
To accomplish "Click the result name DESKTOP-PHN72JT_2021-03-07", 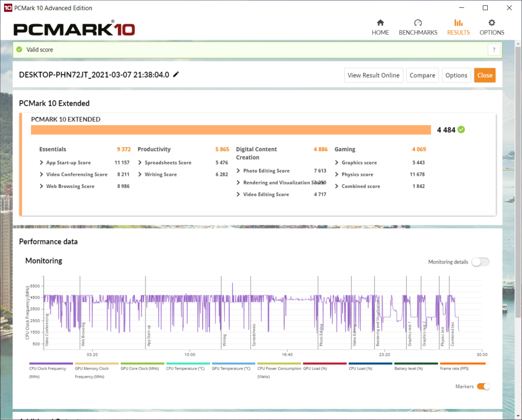I will (x=94, y=74).
